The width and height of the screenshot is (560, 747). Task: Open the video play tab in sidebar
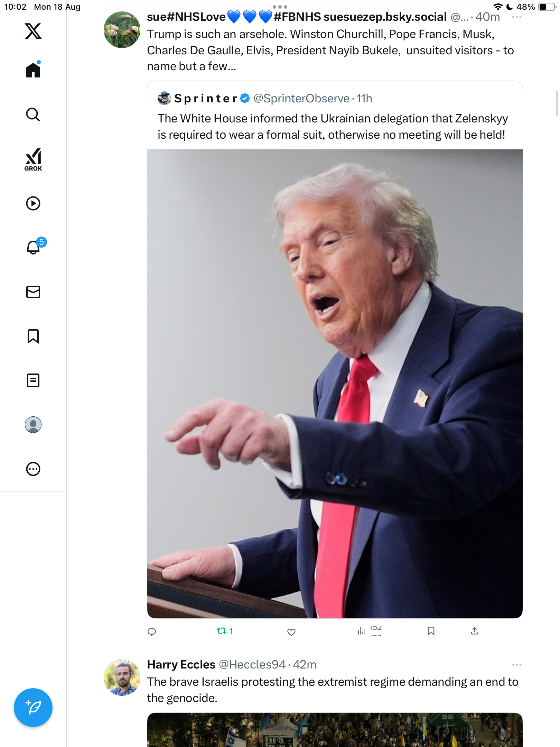coord(33,203)
